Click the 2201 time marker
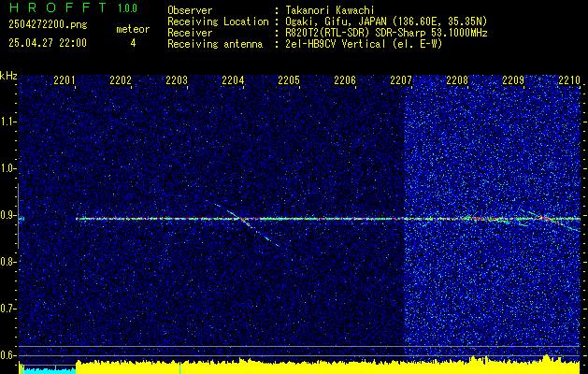The width and height of the screenshot is (588, 374). [65, 80]
